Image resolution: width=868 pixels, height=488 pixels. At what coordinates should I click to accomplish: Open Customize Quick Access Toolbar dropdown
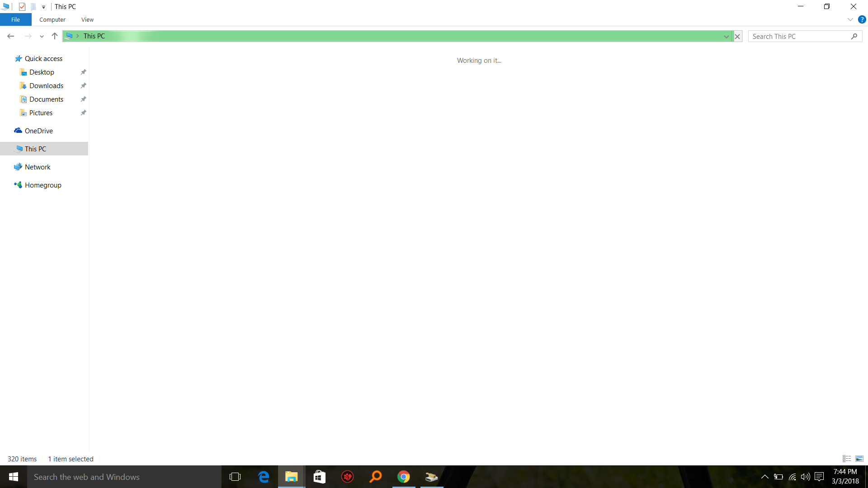(43, 7)
